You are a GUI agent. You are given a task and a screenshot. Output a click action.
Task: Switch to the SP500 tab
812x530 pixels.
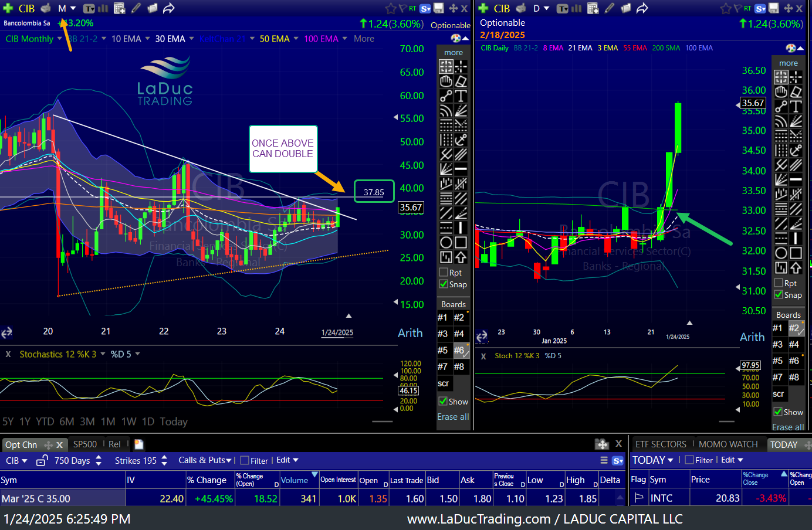click(x=85, y=444)
